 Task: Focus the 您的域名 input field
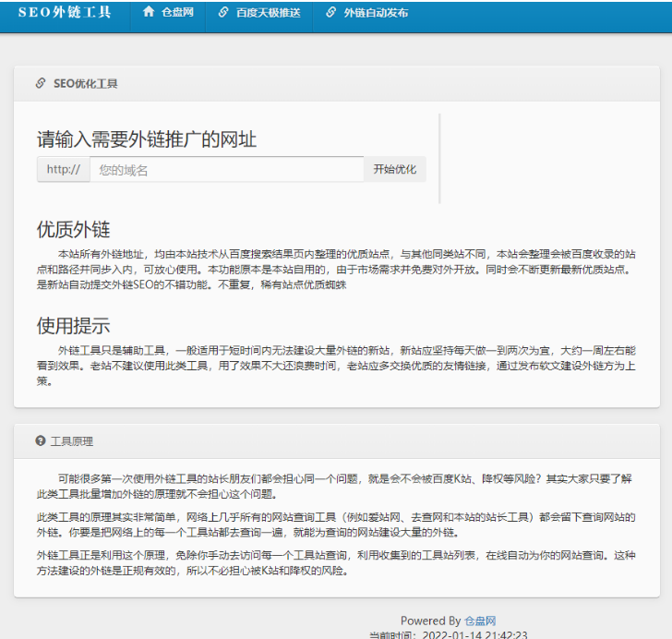[x=227, y=169]
